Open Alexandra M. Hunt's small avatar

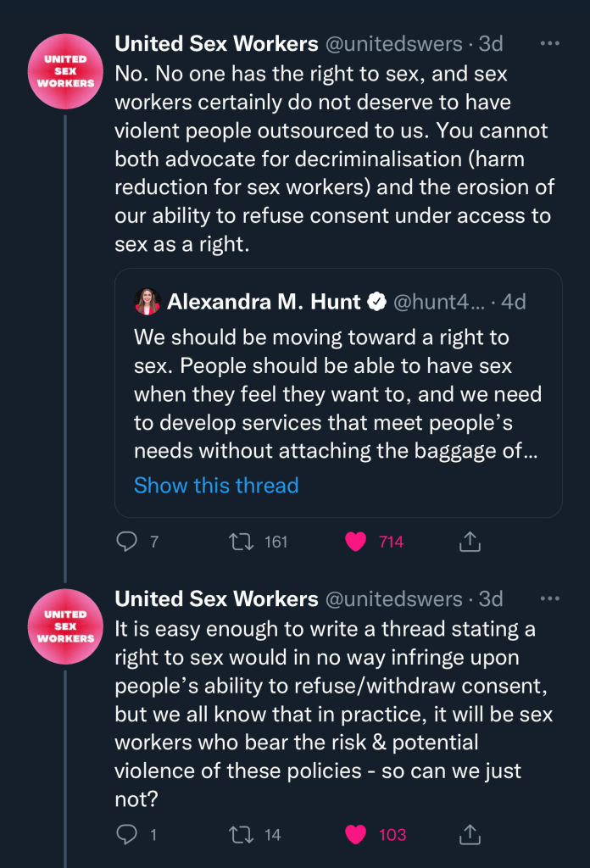tap(147, 302)
